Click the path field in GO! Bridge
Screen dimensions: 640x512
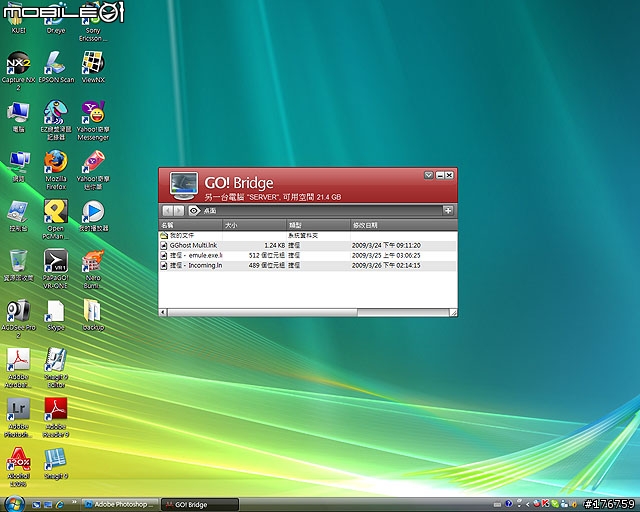(321, 211)
